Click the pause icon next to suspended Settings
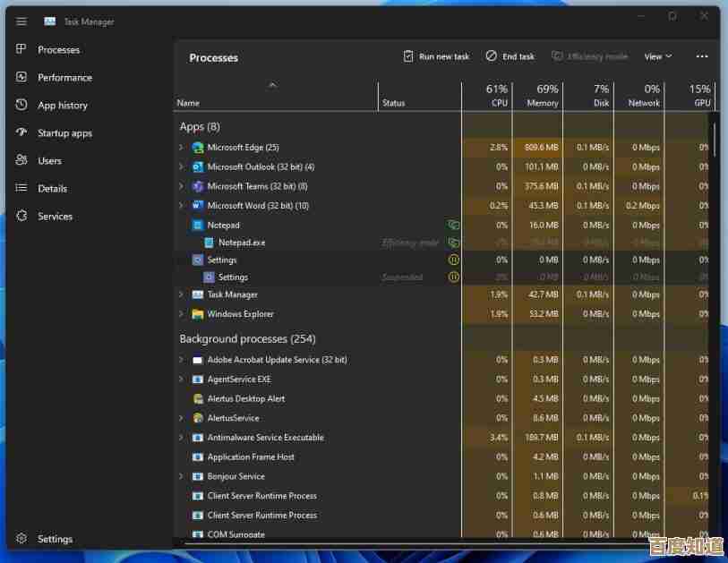The image size is (728, 563). (x=454, y=277)
